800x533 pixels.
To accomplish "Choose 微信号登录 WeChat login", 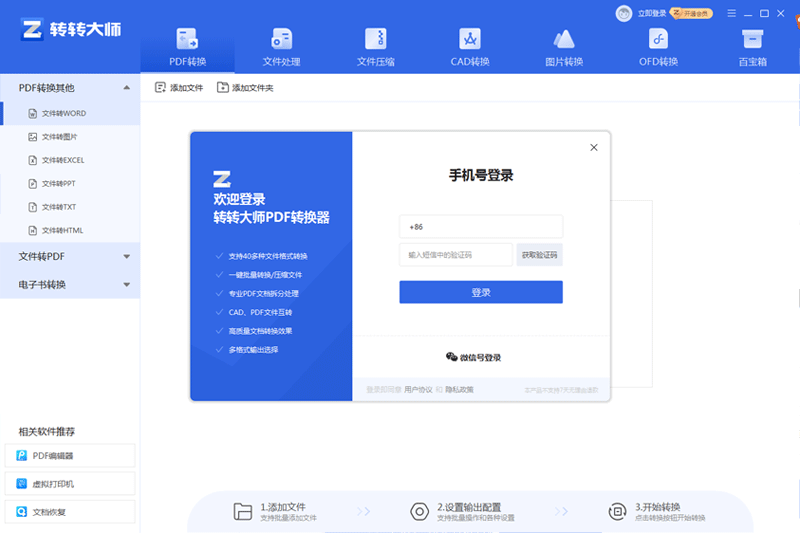I will click(474, 357).
